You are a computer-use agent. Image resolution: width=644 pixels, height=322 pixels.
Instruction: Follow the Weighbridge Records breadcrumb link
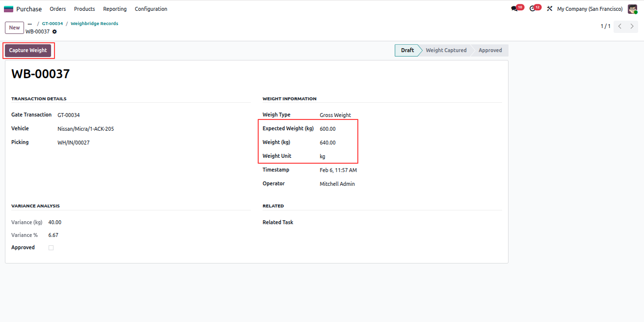94,24
